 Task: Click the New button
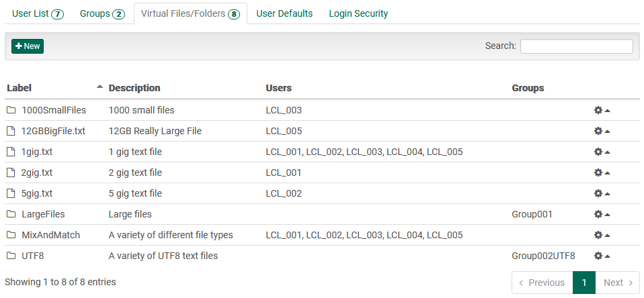coord(28,46)
